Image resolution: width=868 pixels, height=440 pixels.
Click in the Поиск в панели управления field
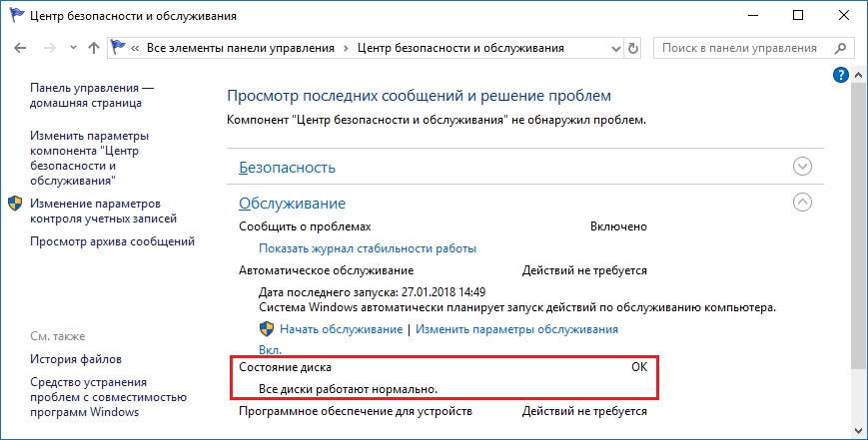tap(742, 48)
